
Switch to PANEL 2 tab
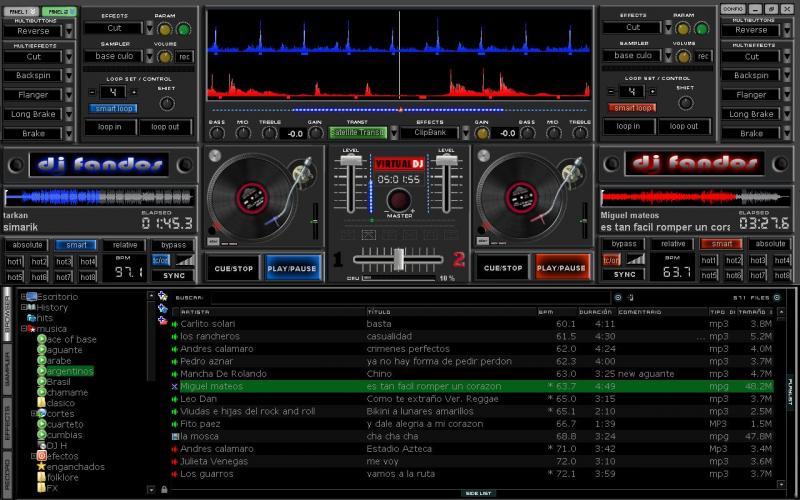click(59, 11)
